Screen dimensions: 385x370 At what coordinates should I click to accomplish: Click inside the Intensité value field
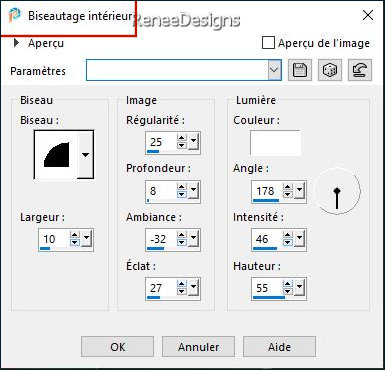click(x=267, y=239)
